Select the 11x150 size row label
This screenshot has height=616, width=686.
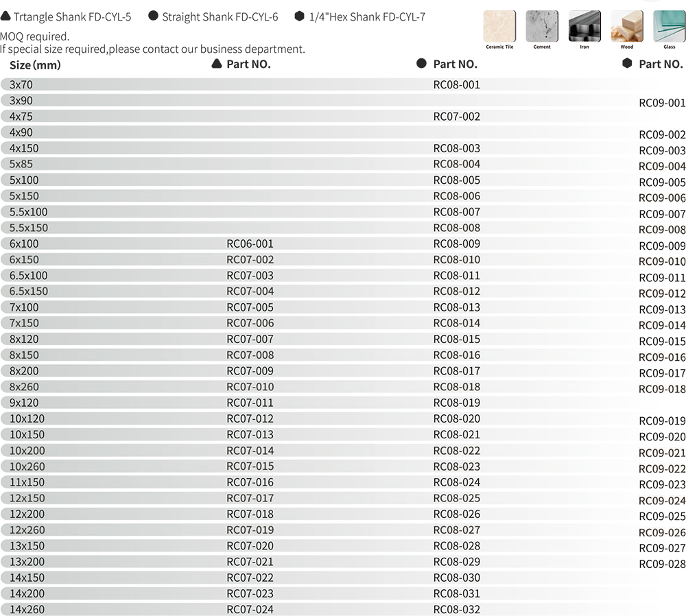coord(27,482)
